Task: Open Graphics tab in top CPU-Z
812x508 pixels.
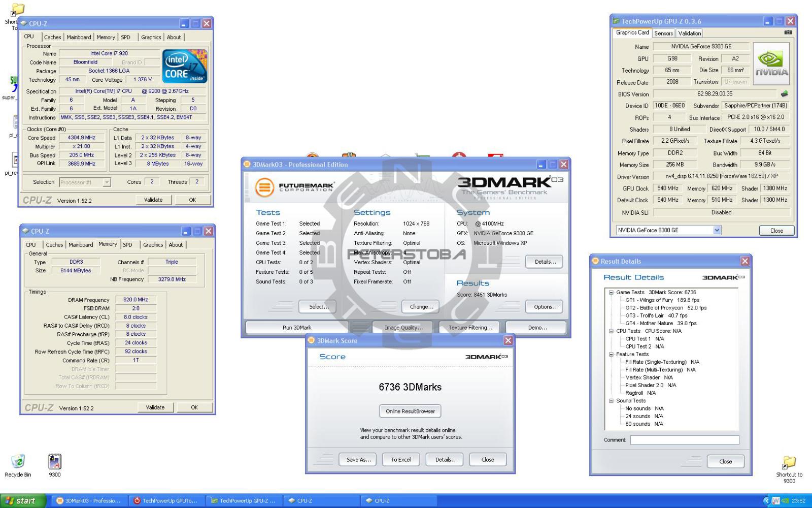Action: tap(151, 37)
